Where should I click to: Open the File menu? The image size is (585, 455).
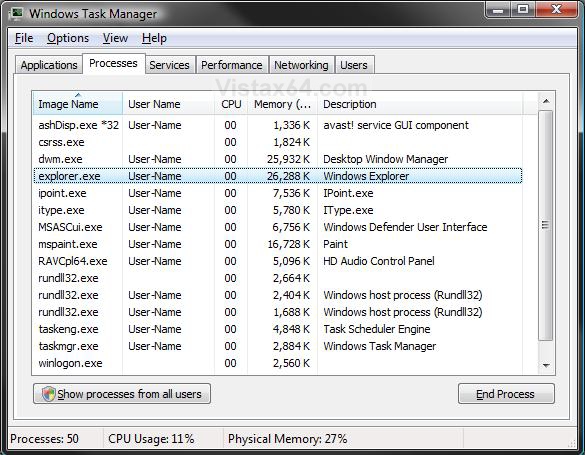coord(24,38)
